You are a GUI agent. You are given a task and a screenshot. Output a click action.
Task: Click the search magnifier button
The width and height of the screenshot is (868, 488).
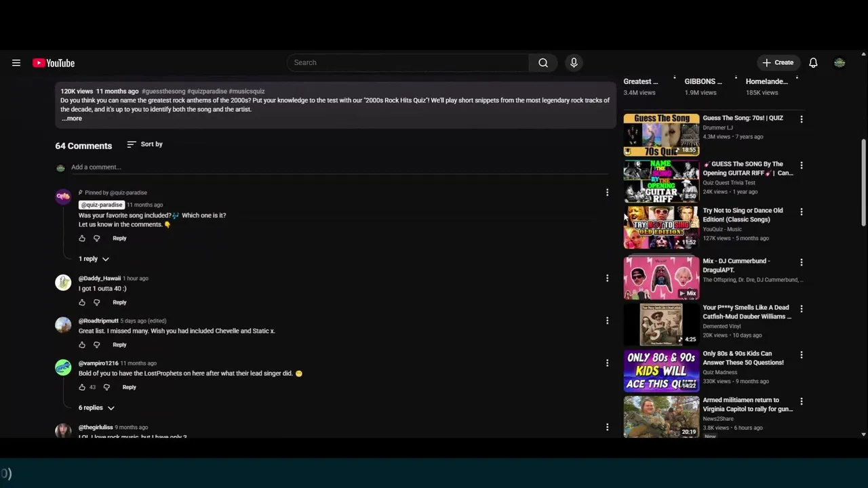click(x=543, y=63)
